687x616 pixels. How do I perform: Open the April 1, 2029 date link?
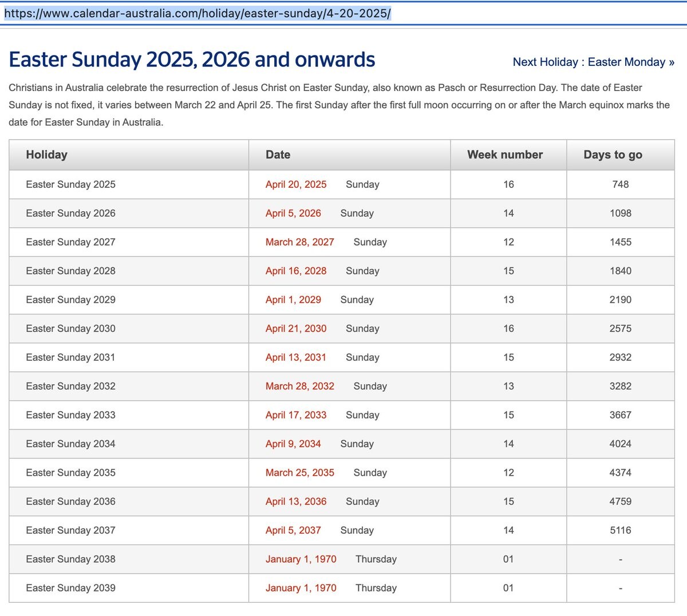(x=293, y=299)
